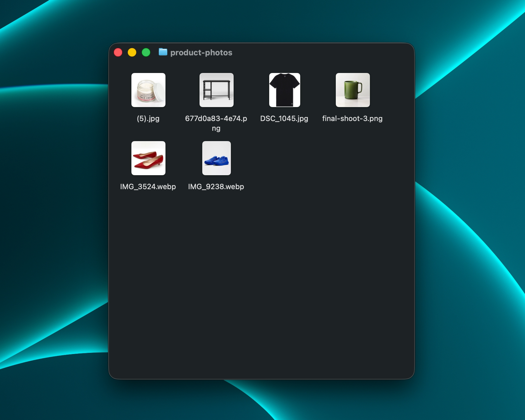Click the DSC_1045.jpg filename text
The height and width of the screenshot is (420, 525).
click(284, 119)
